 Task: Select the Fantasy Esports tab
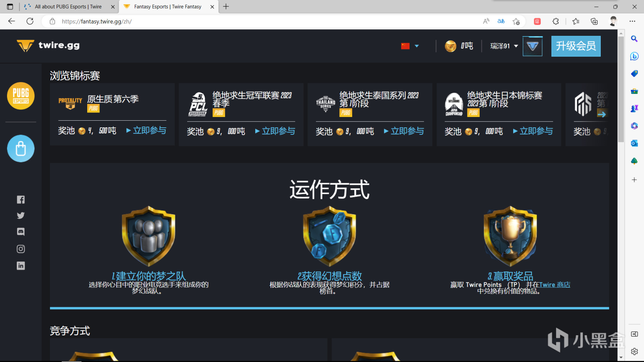pos(168,7)
